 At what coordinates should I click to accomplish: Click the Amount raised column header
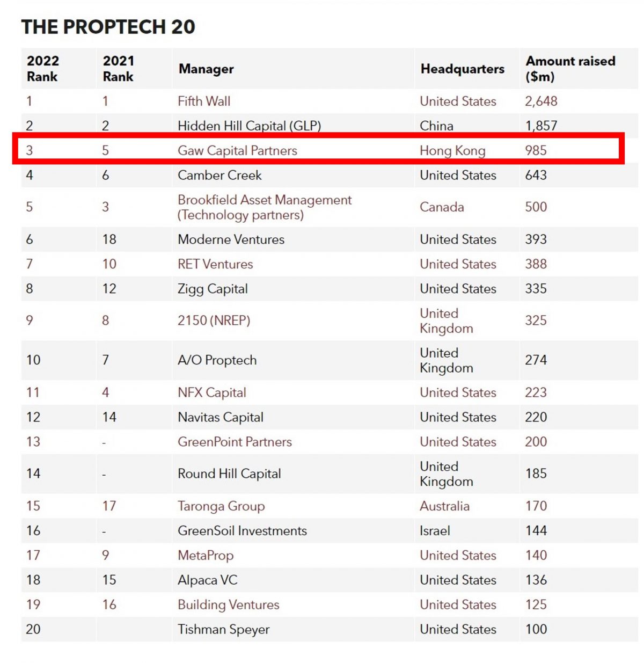click(x=570, y=69)
